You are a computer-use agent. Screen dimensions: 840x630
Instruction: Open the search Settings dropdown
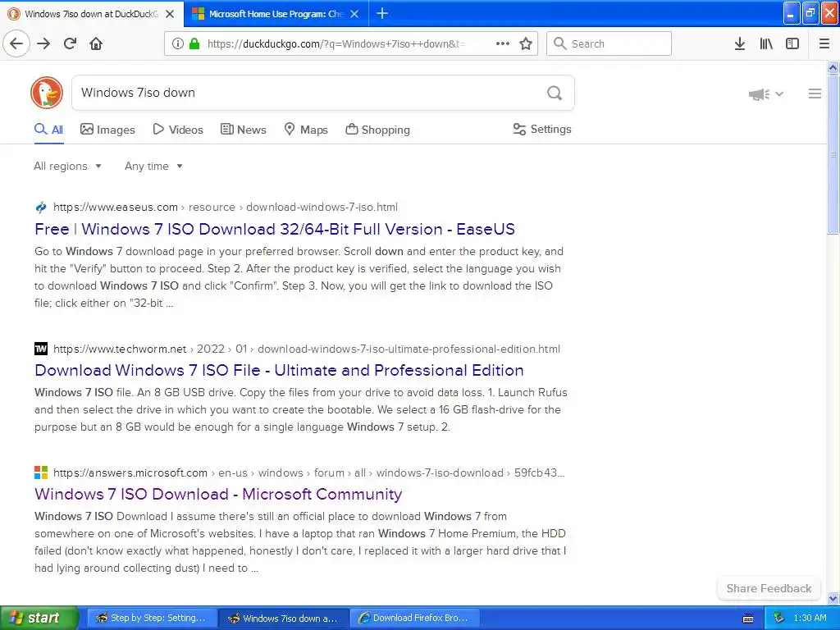tap(542, 129)
